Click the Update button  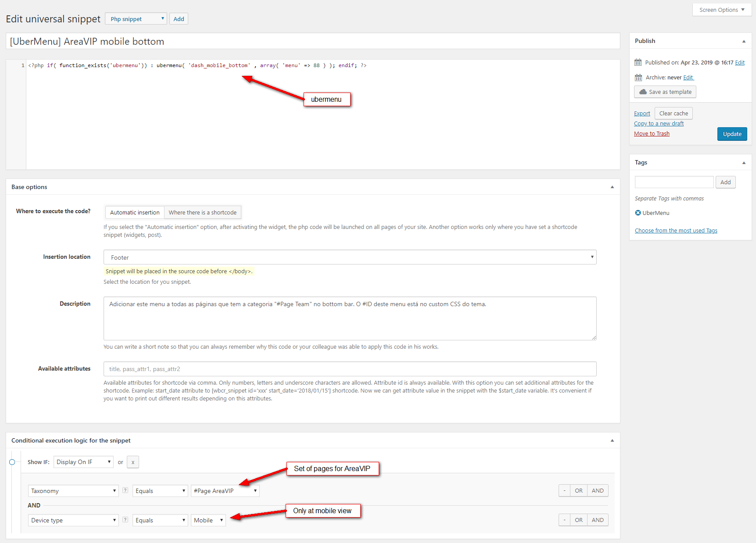tap(732, 134)
